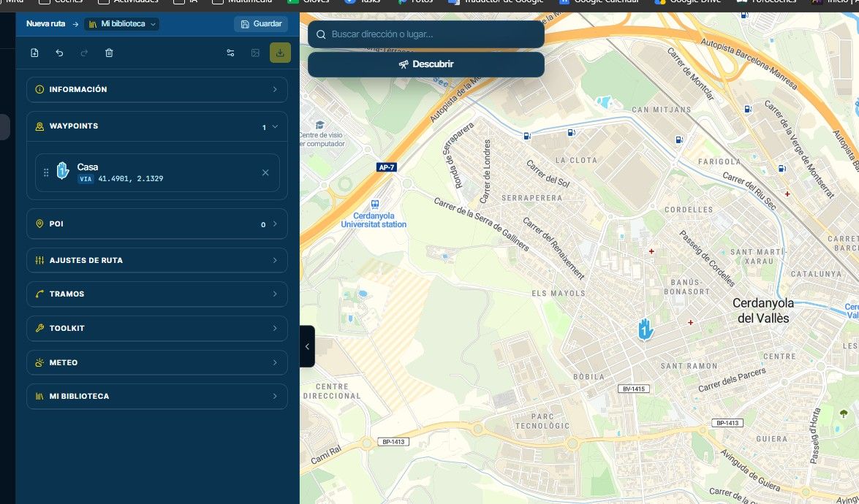Expand the Información section
This screenshot has height=504, width=859.
pos(157,89)
